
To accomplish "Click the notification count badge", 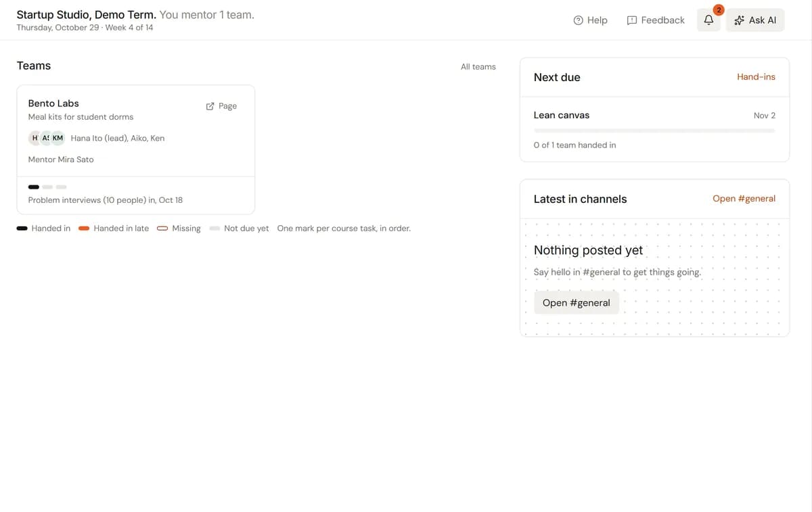I will click(x=719, y=9).
